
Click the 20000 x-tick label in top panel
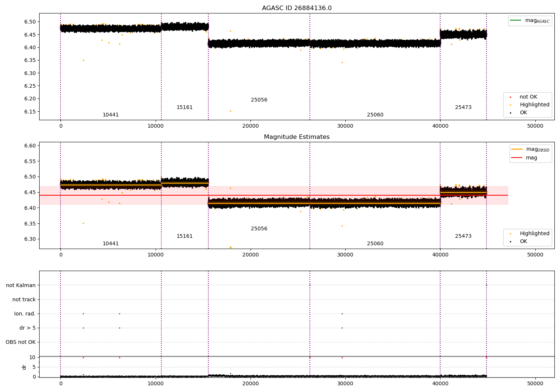tap(251, 126)
